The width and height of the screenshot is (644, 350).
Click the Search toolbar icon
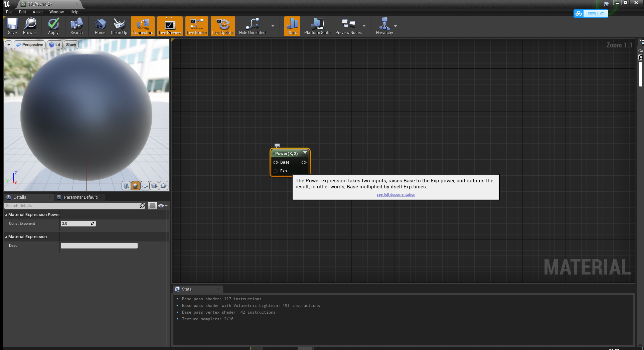pos(76,26)
